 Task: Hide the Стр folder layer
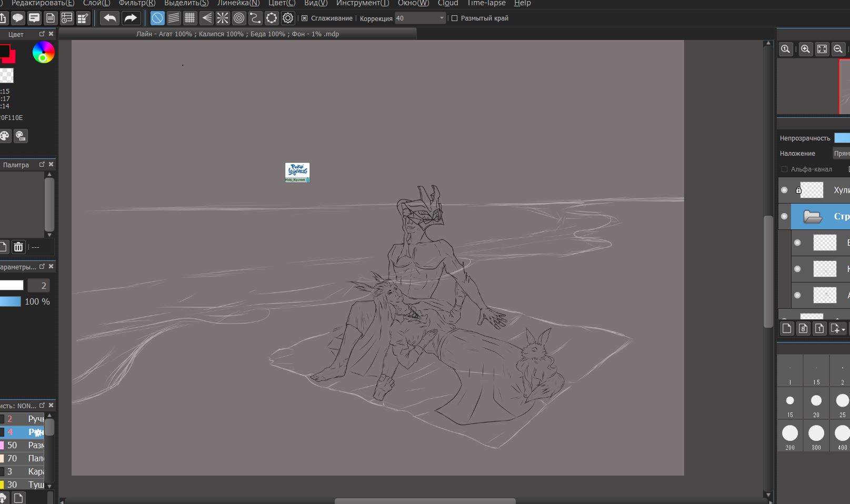(x=784, y=216)
